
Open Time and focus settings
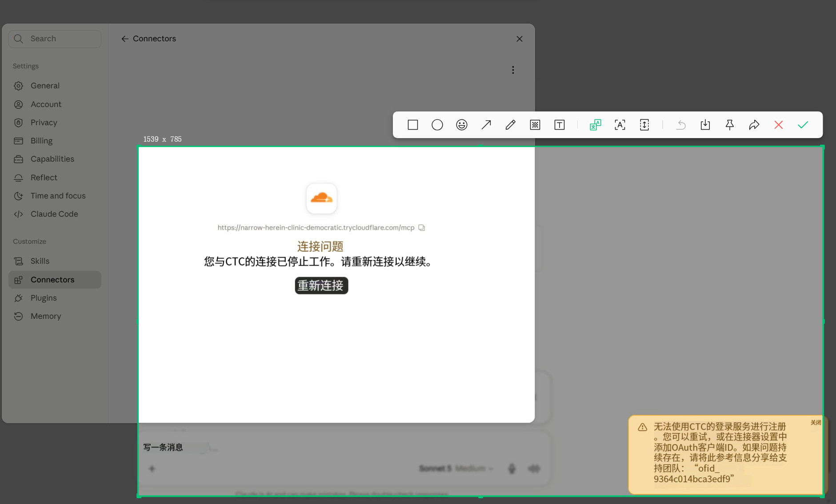point(55,196)
